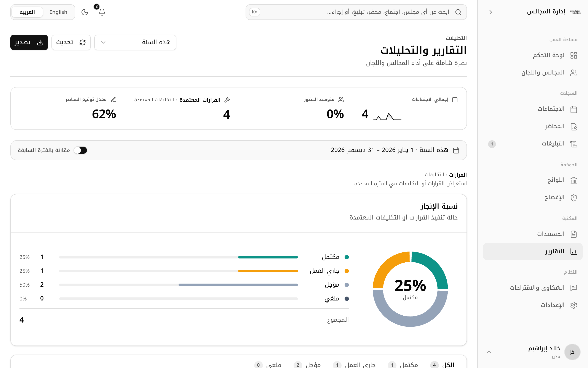Screen dimensions: 588x368
Task: Collapse the sidebar with the chevron
Action: (491, 12)
